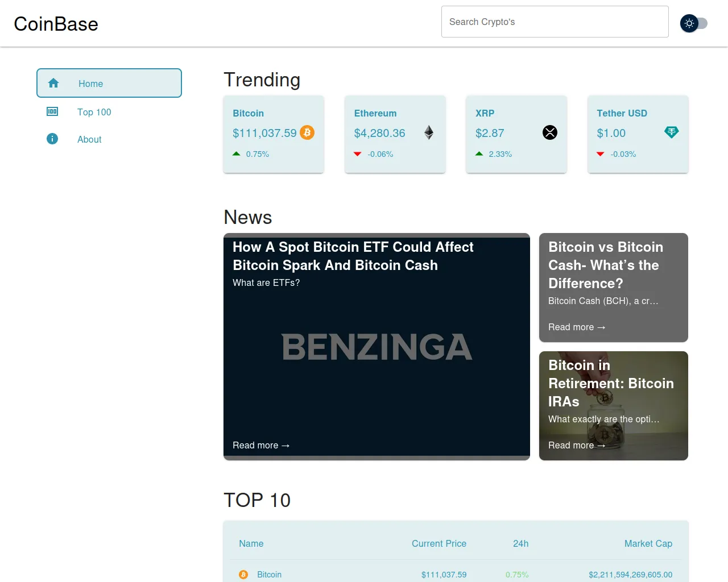Open the BENZINGA news article image

click(x=377, y=347)
